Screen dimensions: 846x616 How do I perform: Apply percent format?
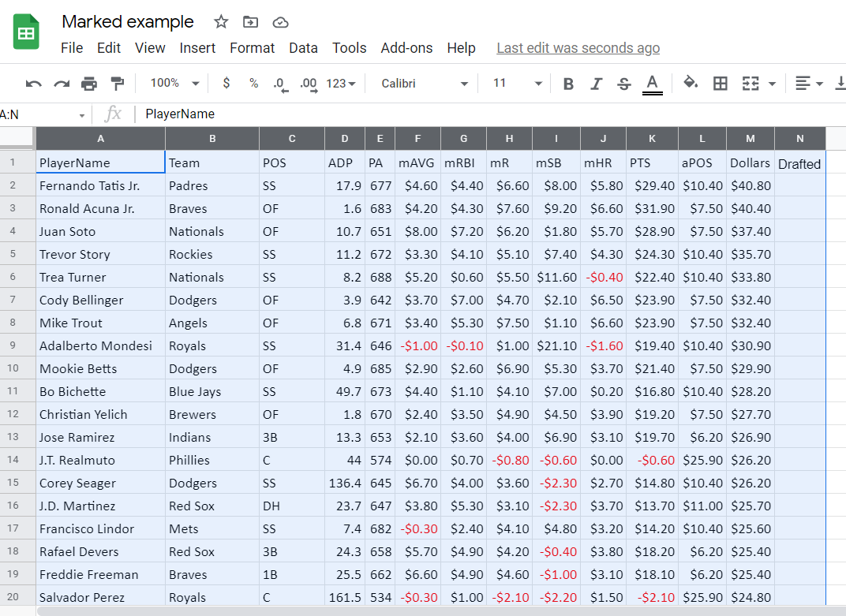tap(253, 83)
